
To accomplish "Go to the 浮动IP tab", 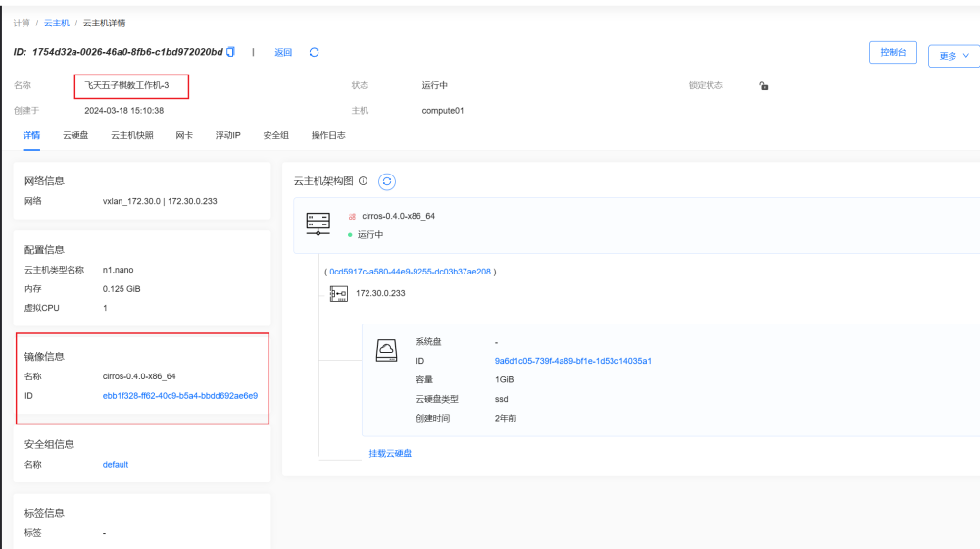I will [227, 135].
